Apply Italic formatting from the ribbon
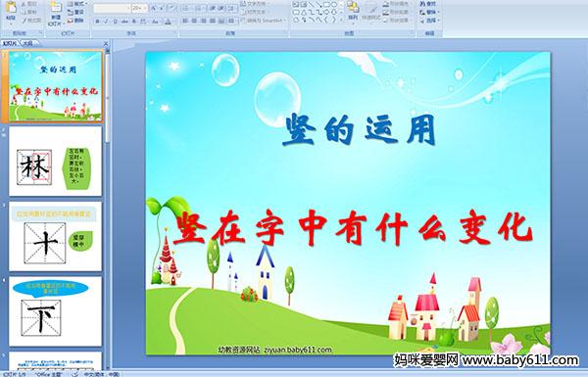This screenshot has width=588, height=377. [106, 22]
